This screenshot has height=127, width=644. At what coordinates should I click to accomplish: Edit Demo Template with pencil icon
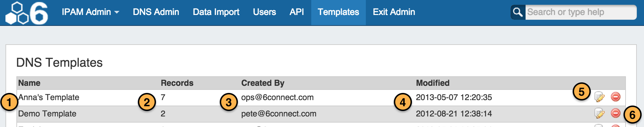(600, 113)
